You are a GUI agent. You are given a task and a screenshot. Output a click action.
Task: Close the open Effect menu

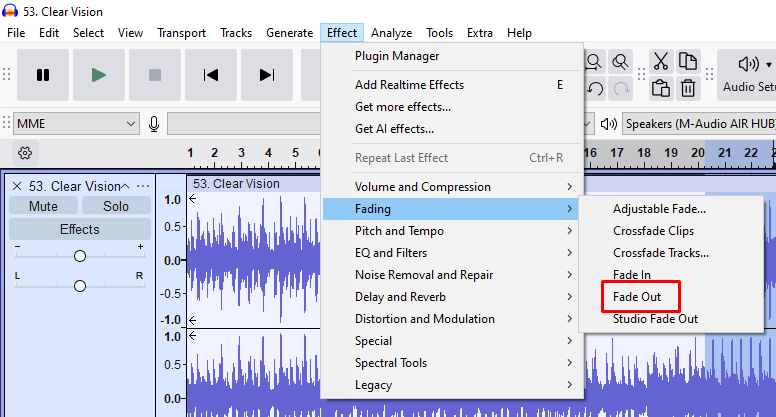click(341, 33)
